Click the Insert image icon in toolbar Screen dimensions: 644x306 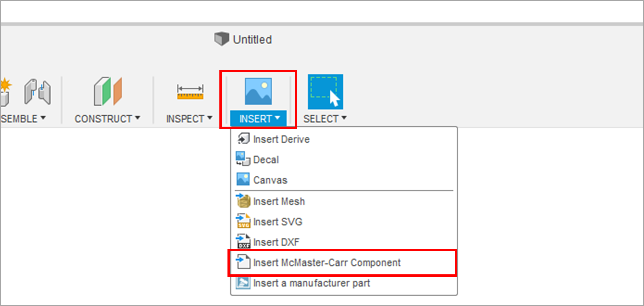(x=258, y=91)
